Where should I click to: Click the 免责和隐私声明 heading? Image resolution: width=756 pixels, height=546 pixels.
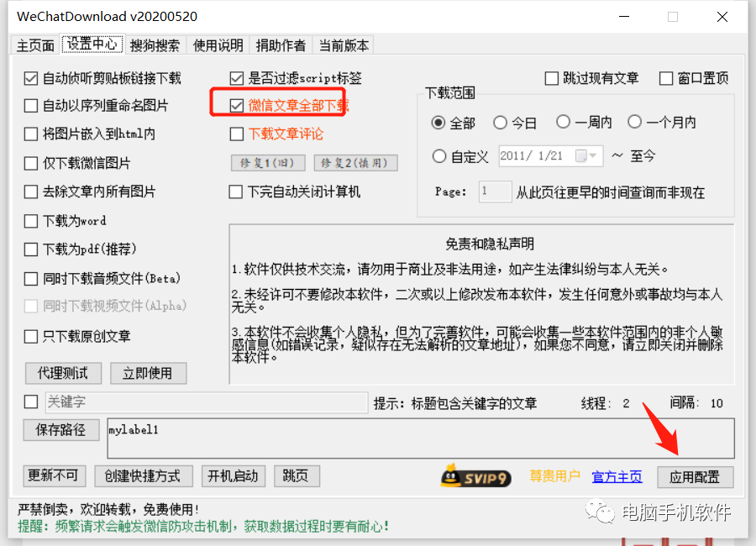(490, 244)
